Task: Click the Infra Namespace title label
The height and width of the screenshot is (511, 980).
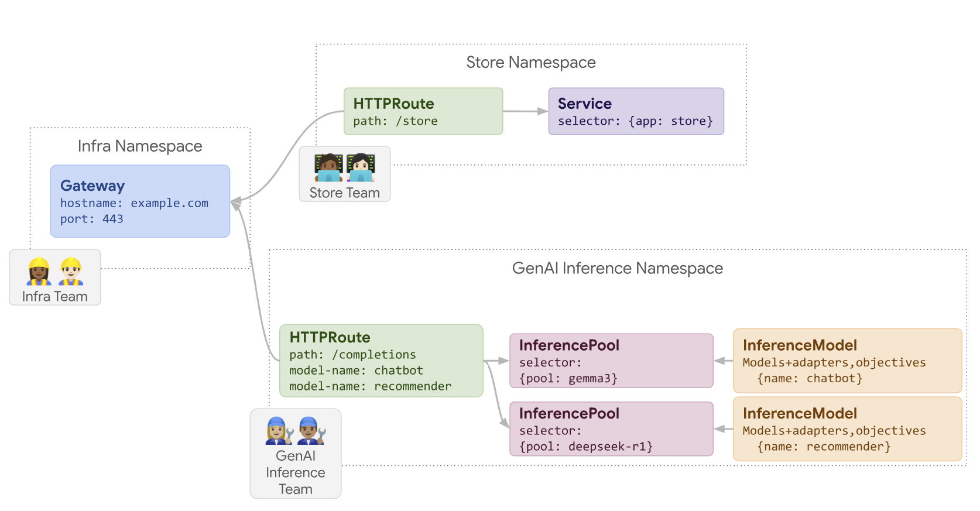Action: coord(140,146)
